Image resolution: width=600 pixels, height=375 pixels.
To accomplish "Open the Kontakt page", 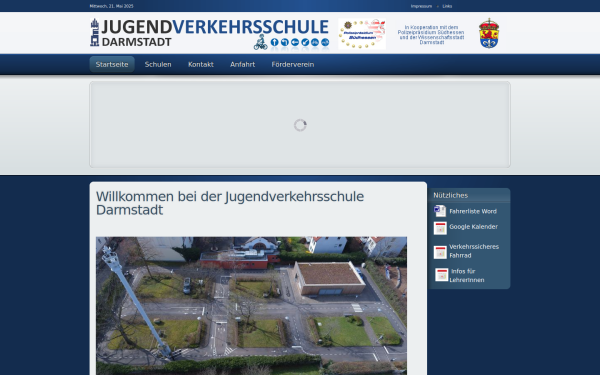I will click(x=201, y=64).
